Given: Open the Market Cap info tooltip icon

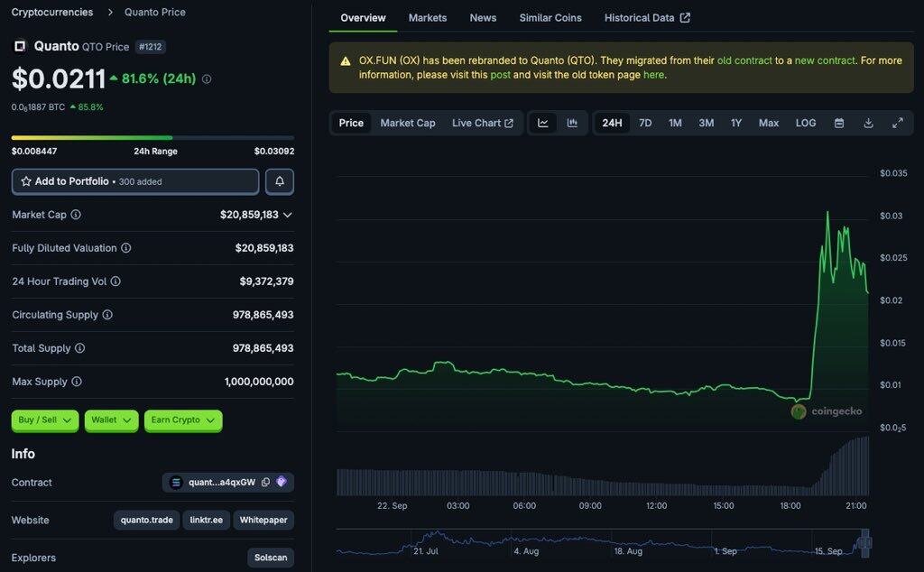Looking at the screenshot, I should point(76,215).
